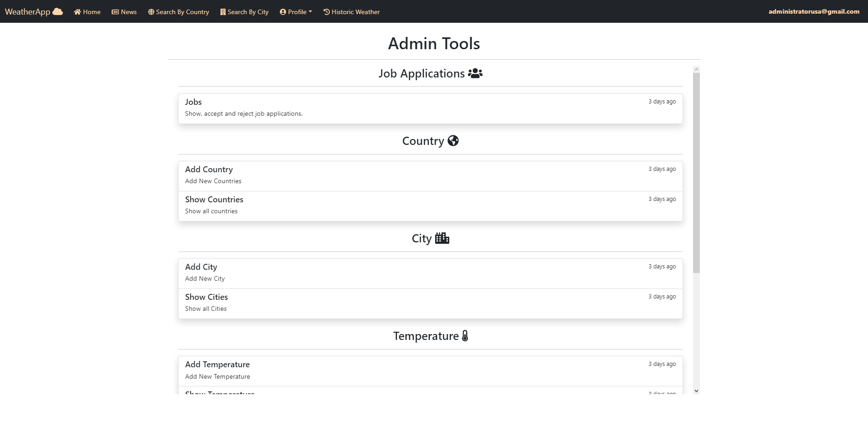Click the history icon beside Historic Weather
Screen dimensions: 868x442
326,11
